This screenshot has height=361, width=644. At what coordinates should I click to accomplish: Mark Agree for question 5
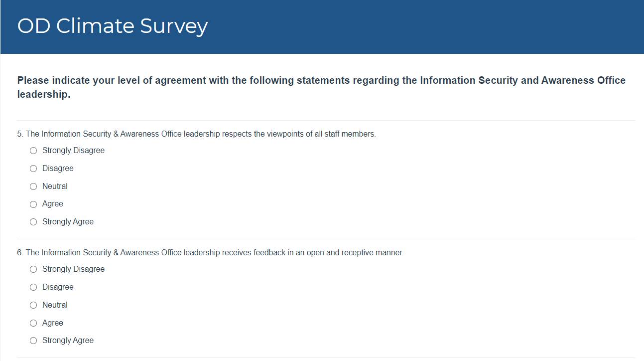pos(33,204)
